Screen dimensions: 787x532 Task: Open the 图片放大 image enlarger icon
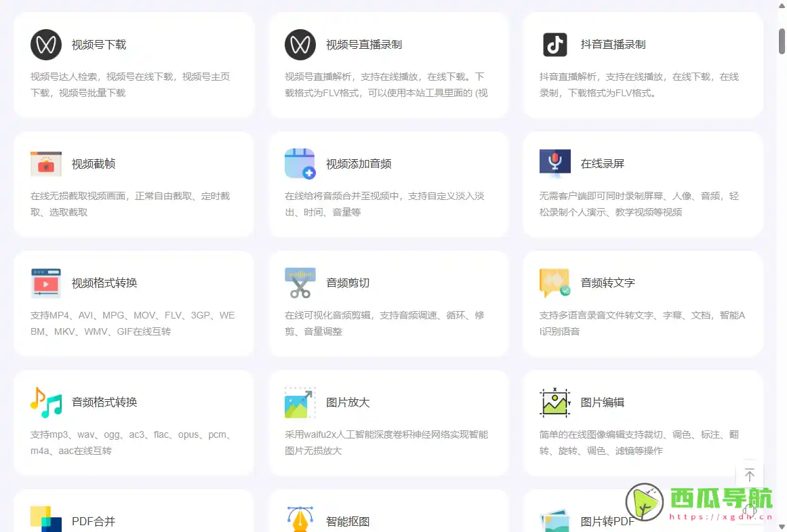pos(300,401)
